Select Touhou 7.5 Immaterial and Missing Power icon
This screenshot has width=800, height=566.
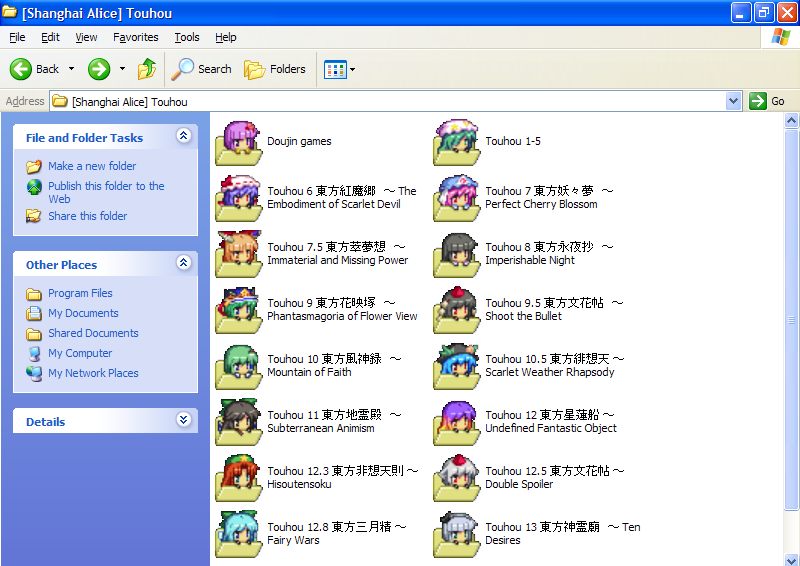click(239, 254)
